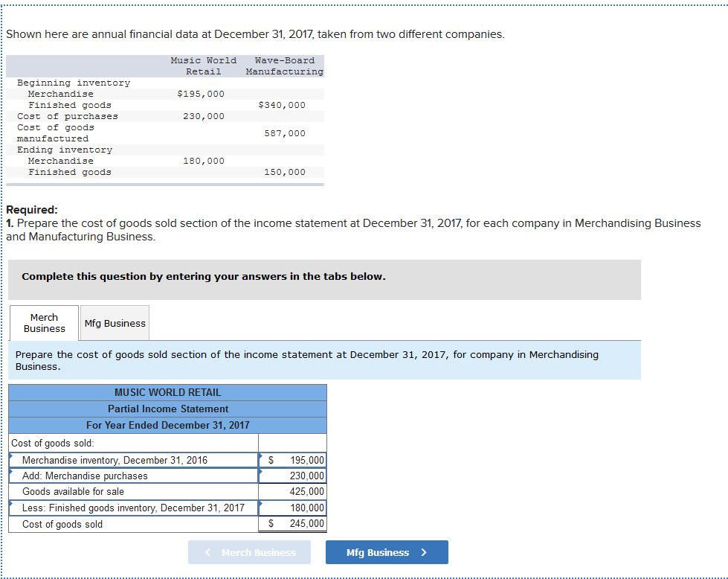Image resolution: width=728 pixels, height=579 pixels.
Task: Click the chevron arrow on Mfg Business button
Action: pos(423,552)
